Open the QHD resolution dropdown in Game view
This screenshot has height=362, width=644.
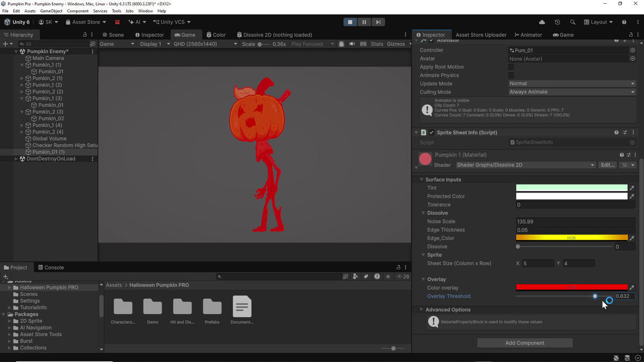(x=205, y=44)
